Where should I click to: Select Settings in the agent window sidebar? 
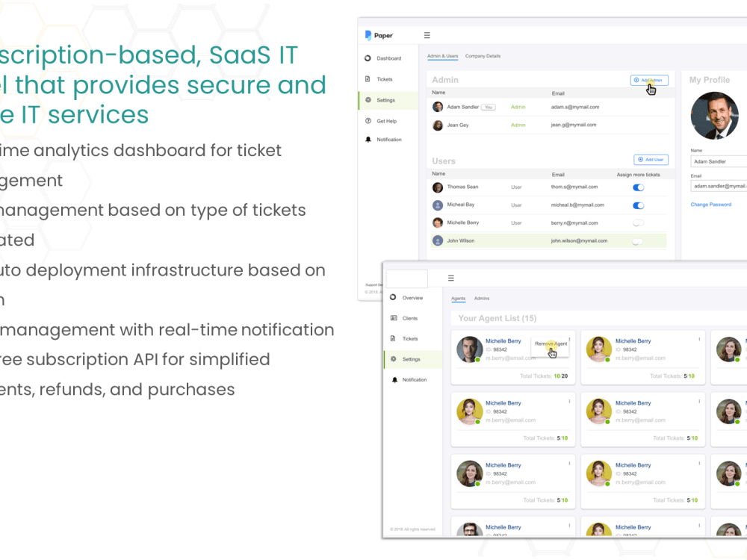(x=412, y=359)
